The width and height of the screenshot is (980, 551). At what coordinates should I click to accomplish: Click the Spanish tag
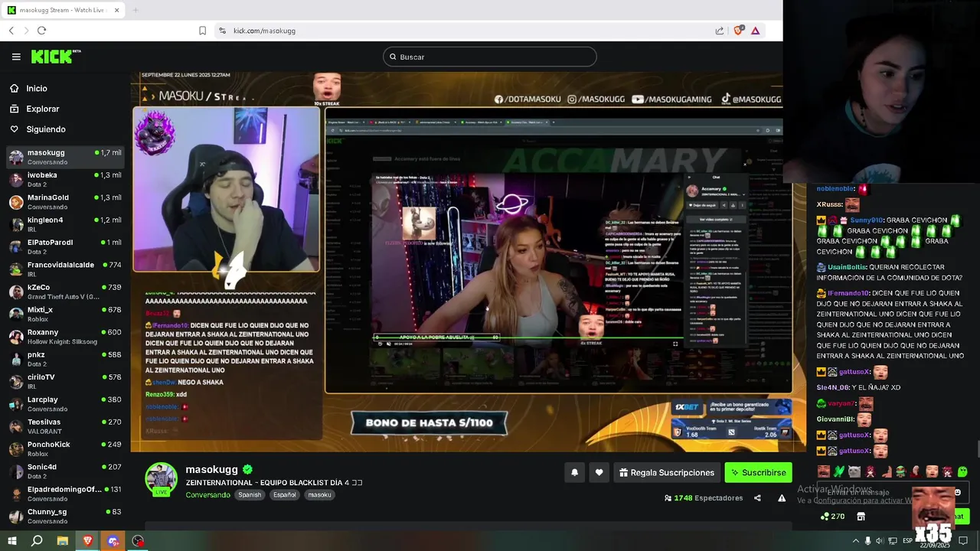[x=250, y=494]
